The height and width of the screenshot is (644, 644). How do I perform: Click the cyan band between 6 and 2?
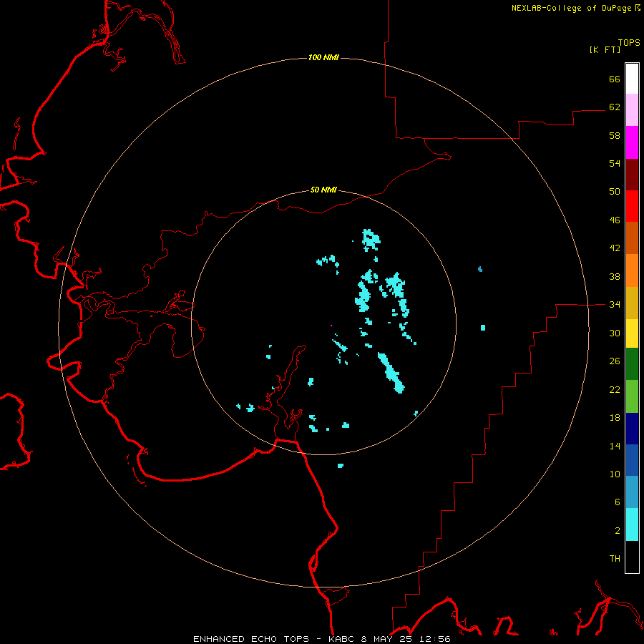pyautogui.click(x=632, y=525)
